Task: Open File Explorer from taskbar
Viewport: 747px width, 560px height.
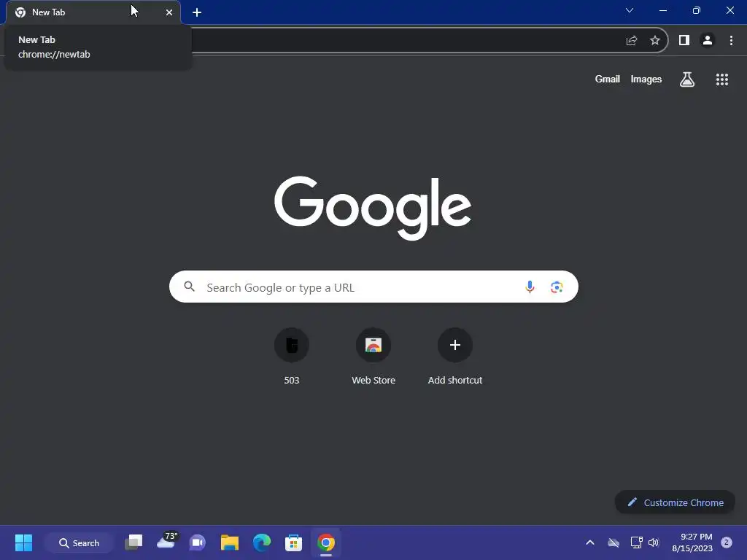Action: click(230, 542)
